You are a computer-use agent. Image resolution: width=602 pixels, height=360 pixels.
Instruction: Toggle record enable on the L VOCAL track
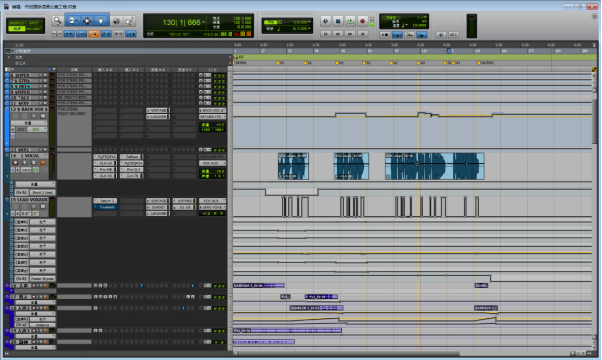tap(16, 163)
